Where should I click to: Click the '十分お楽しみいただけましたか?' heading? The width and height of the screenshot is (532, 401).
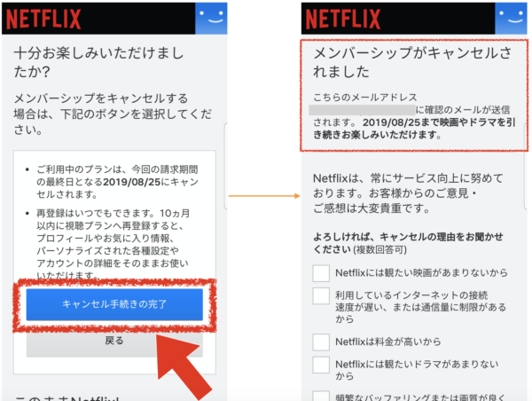coord(98,62)
